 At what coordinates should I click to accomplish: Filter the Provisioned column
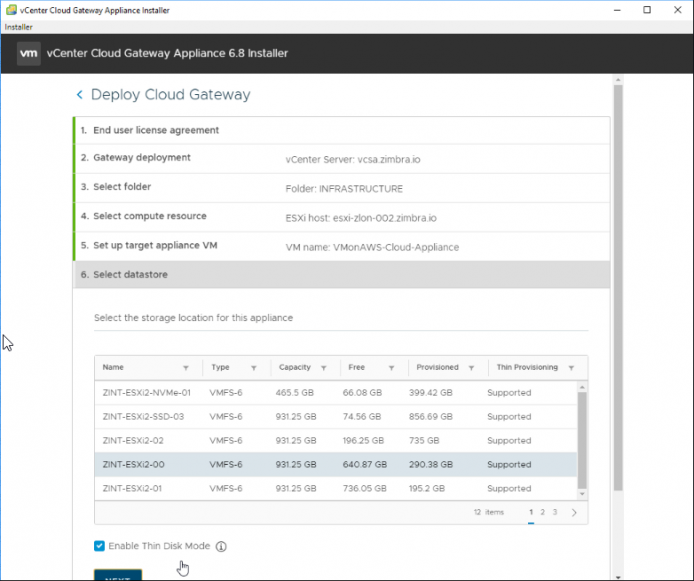pyautogui.click(x=471, y=368)
